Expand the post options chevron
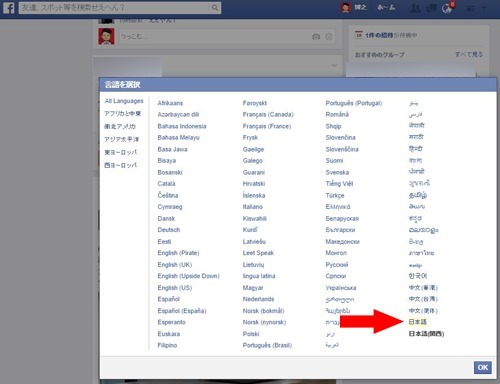This screenshot has height=384, width=500. [x=334, y=66]
